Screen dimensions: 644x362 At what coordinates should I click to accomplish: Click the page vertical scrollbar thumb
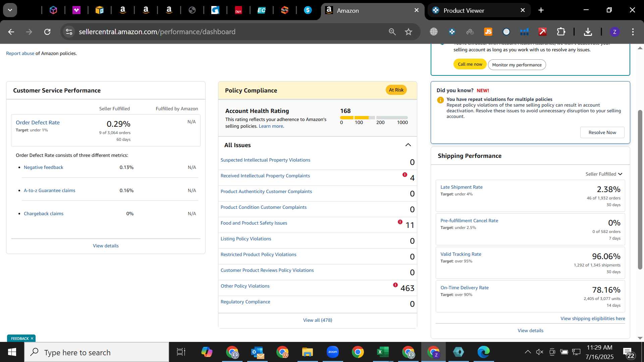coord(640,189)
